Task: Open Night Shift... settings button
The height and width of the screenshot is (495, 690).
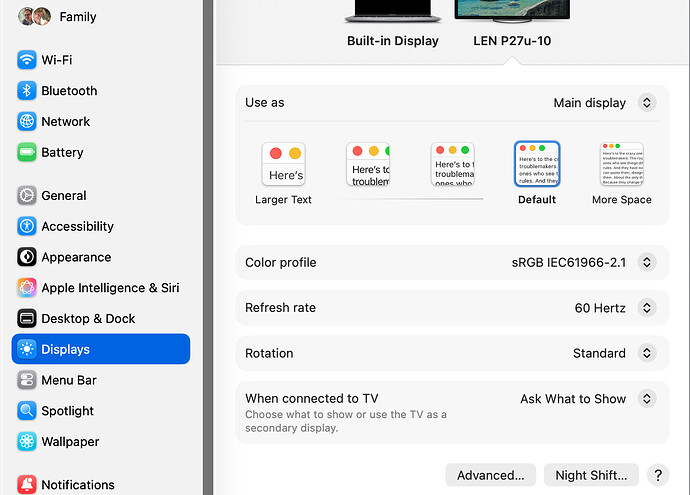Action: [x=590, y=475]
